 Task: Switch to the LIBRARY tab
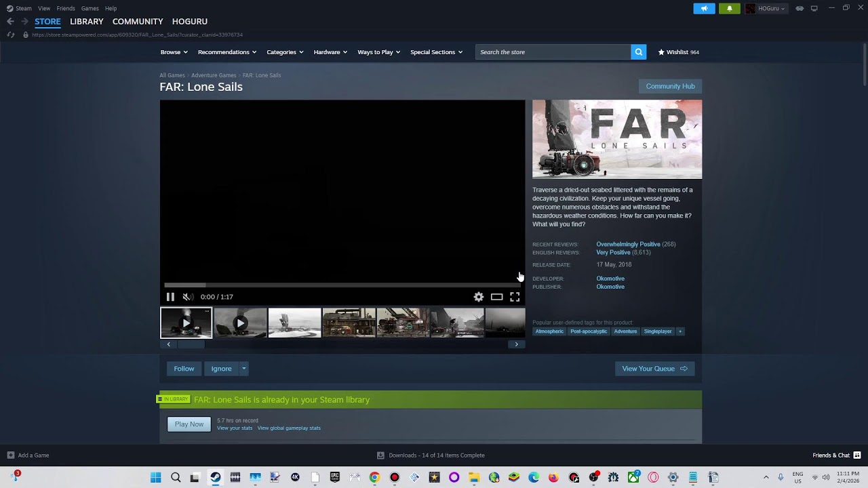(87, 22)
